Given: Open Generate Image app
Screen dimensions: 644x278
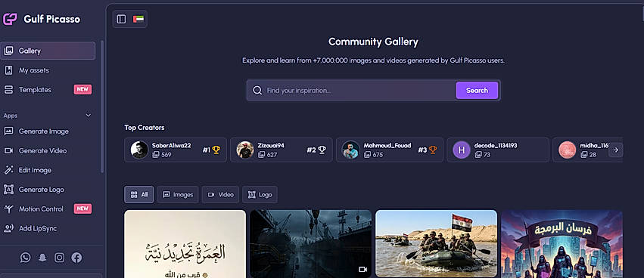Looking at the screenshot, I should [48, 131].
